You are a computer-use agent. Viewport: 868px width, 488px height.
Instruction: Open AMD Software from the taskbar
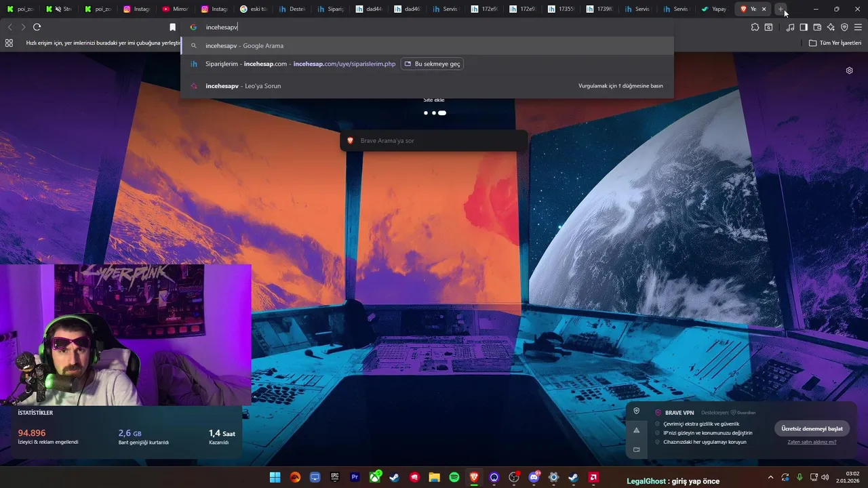pos(593,477)
